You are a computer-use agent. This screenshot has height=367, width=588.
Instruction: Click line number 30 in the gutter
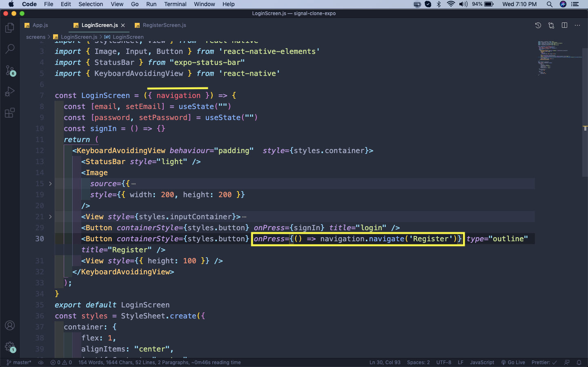pos(40,239)
